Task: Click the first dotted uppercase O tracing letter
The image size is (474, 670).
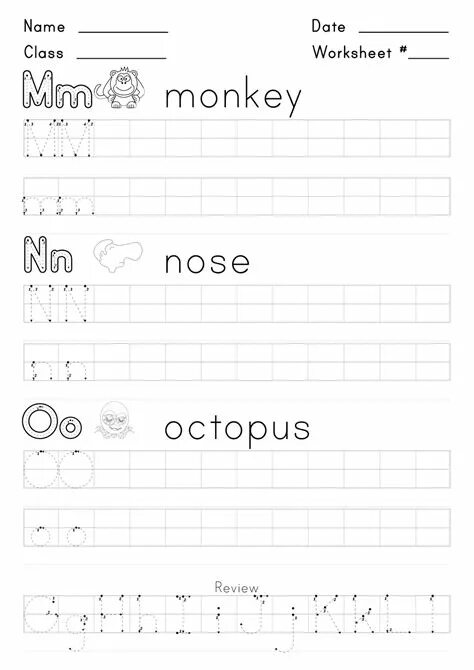Action: pyautogui.click(x=41, y=469)
